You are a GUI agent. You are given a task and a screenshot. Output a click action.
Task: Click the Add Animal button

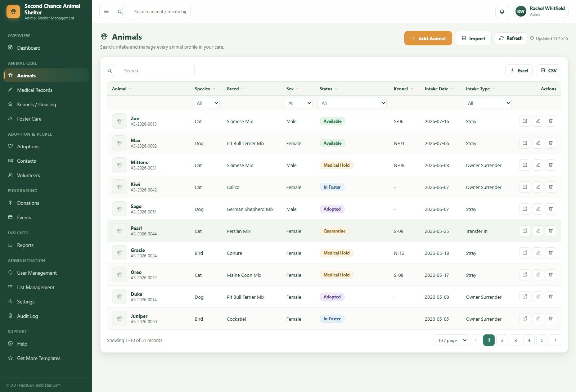pos(428,38)
